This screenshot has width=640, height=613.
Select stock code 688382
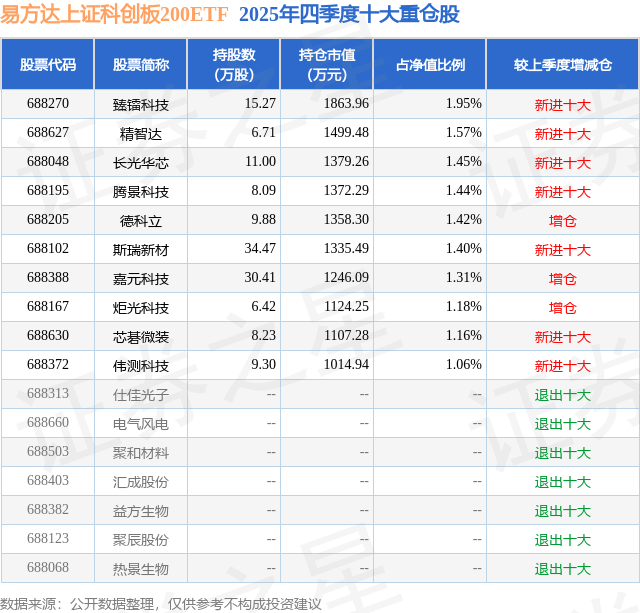click(48, 509)
